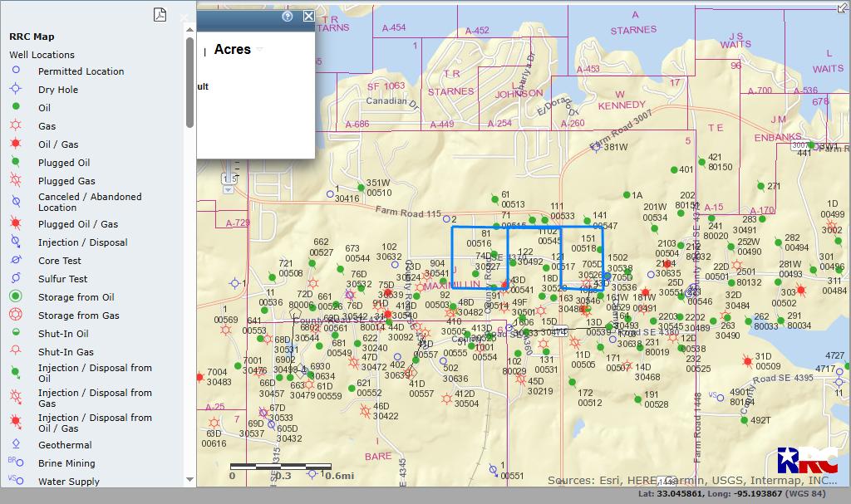This screenshot has width=851, height=504.
Task: Select the Permitted Location legend symbol
Action: (x=16, y=70)
